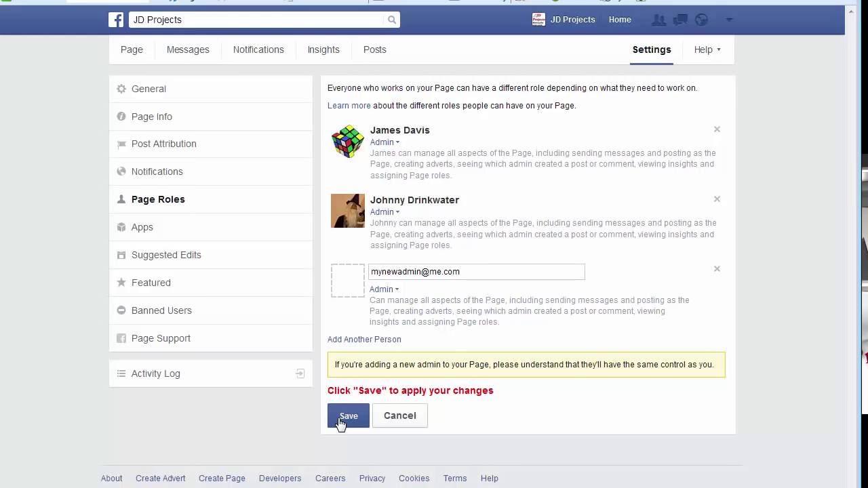
Task: Click the search magnifier icon
Action: coord(392,20)
